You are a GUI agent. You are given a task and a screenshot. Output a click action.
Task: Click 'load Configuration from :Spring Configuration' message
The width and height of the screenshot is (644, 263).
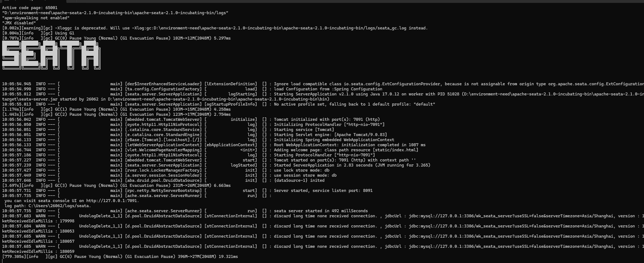(x=328, y=89)
